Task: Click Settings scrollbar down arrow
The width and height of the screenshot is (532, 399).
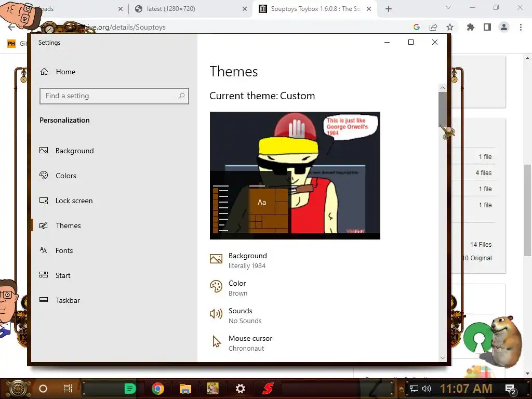Action: [x=443, y=357]
